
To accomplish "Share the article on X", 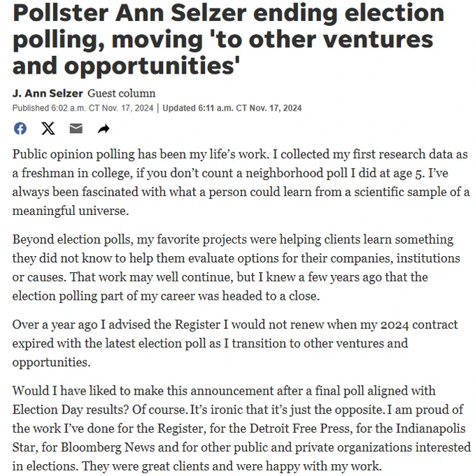I will [x=48, y=129].
